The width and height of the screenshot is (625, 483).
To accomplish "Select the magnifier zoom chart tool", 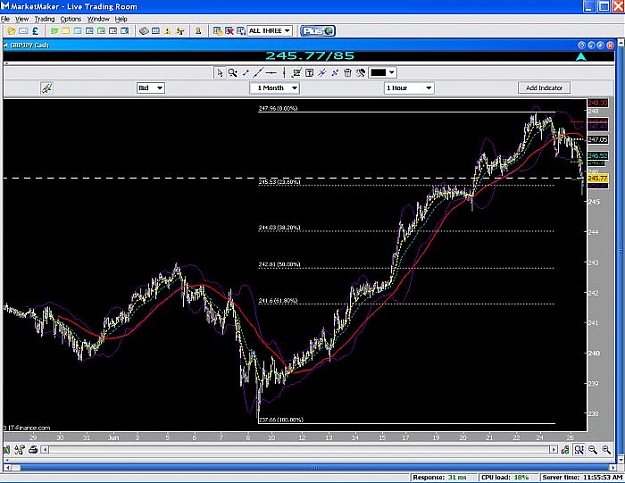I will click(x=232, y=73).
